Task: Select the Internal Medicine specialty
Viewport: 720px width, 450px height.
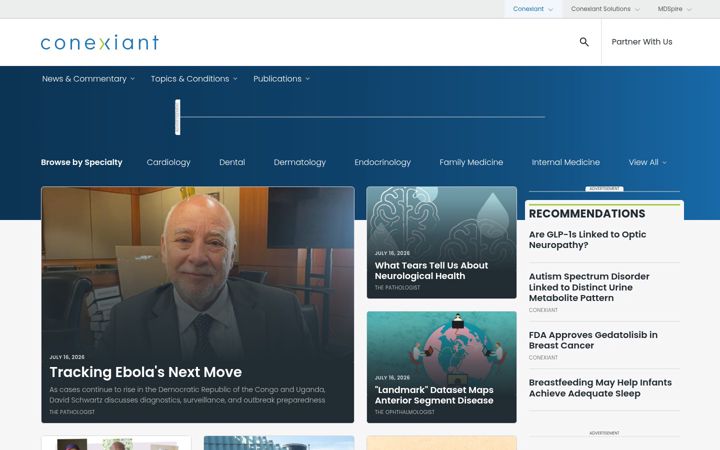Action: (x=566, y=162)
